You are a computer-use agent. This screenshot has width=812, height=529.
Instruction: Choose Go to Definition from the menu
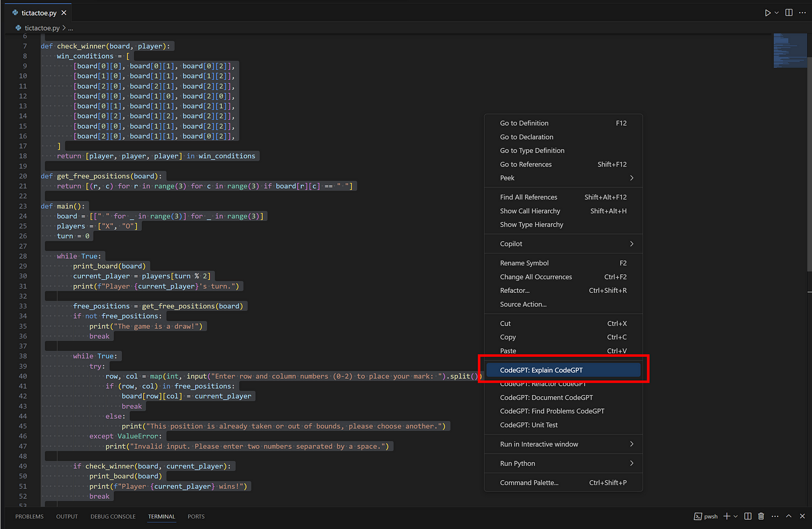[x=524, y=123]
